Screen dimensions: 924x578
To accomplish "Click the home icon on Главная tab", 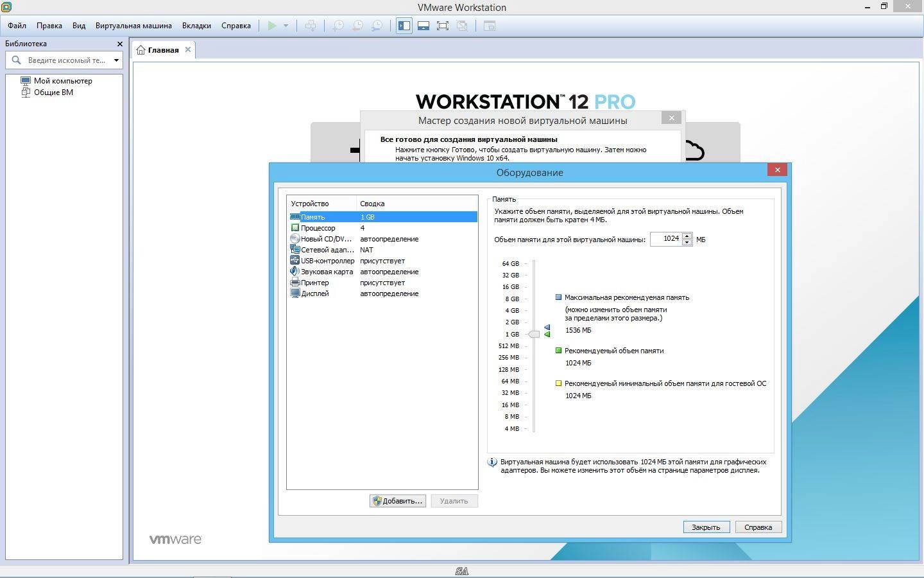I will [141, 50].
